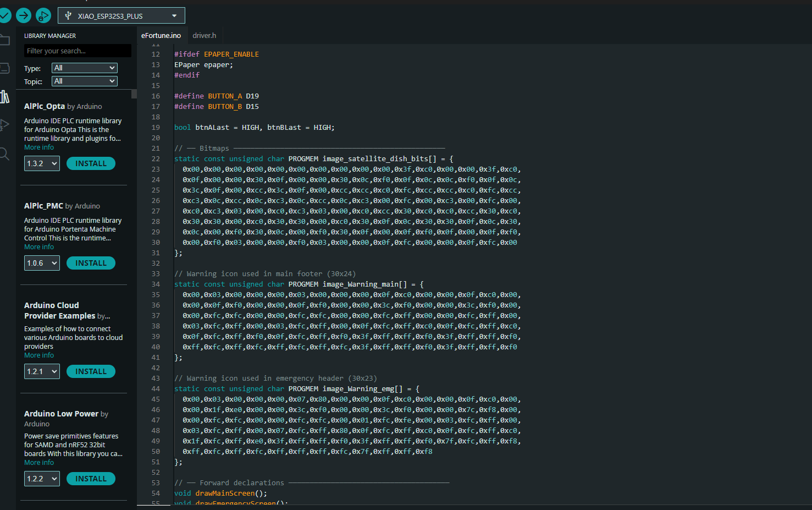The height and width of the screenshot is (510, 812).
Task: Click the AlPlc_PMC library title
Action: (x=43, y=206)
